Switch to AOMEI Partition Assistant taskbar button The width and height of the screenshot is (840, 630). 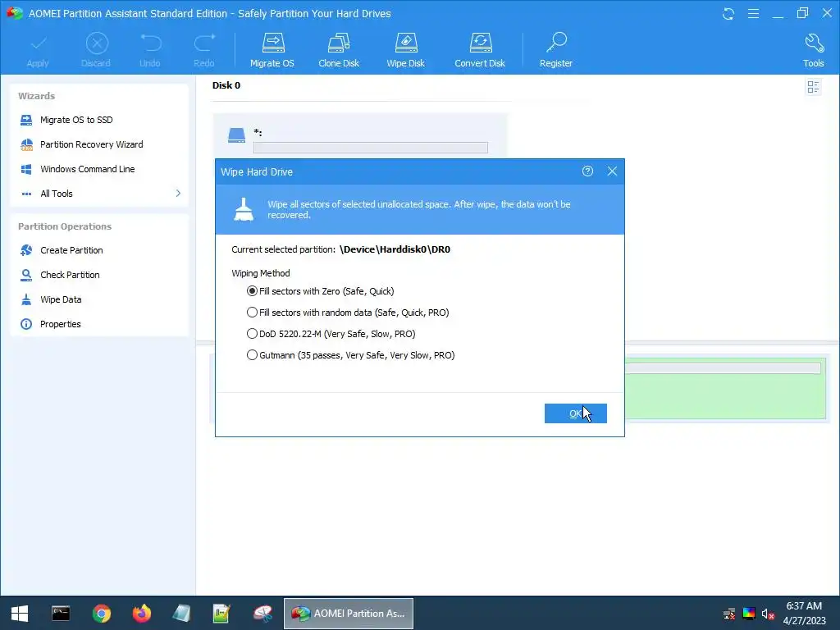tap(348, 614)
